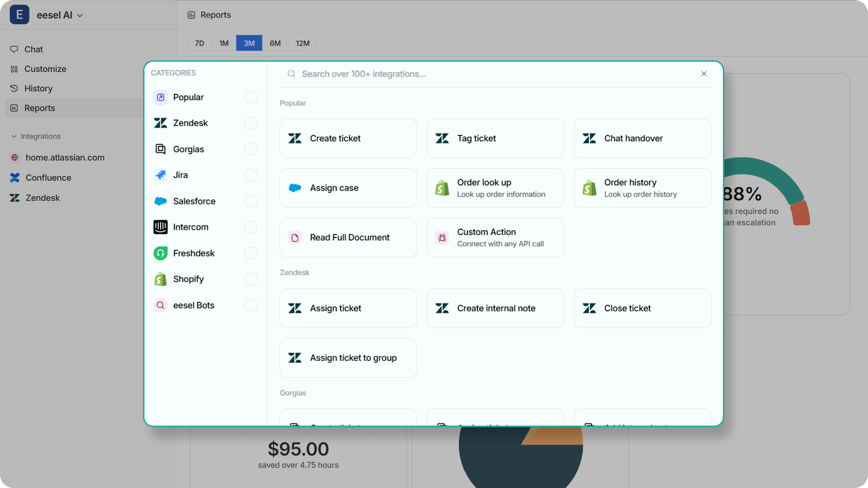Toggle the Popular category radio button
Image resolution: width=868 pixels, height=488 pixels.
coord(250,97)
